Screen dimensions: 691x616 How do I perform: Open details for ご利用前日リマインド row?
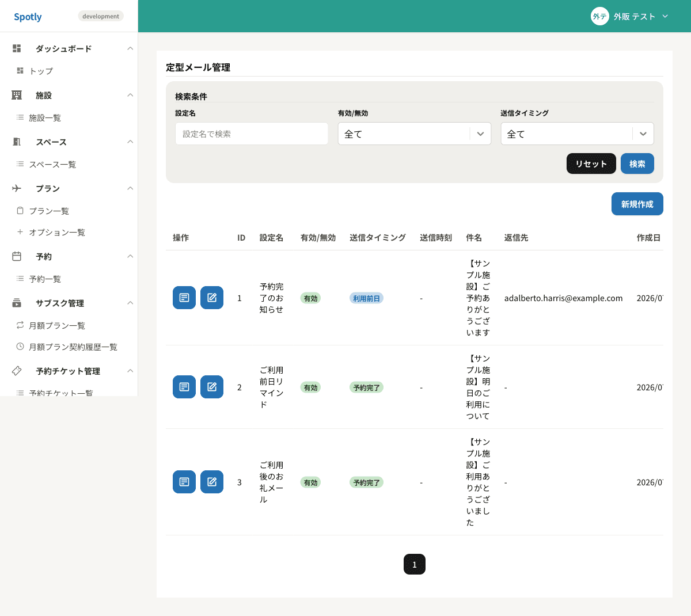pos(184,387)
